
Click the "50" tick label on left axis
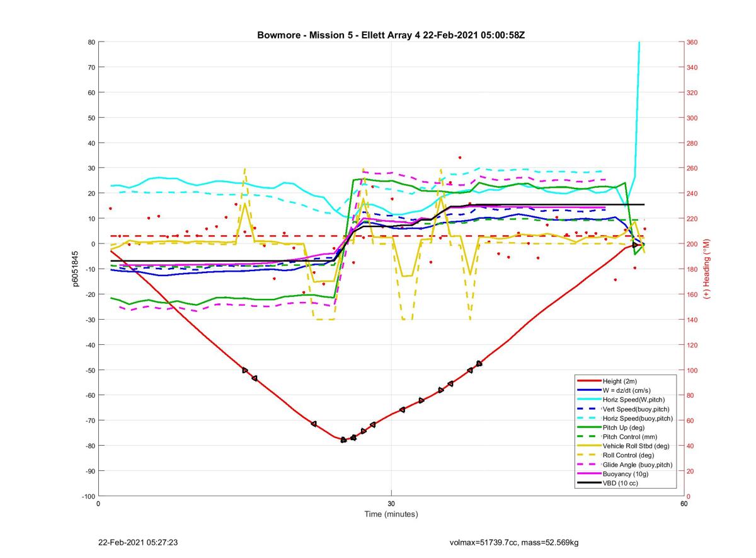tap(91, 118)
